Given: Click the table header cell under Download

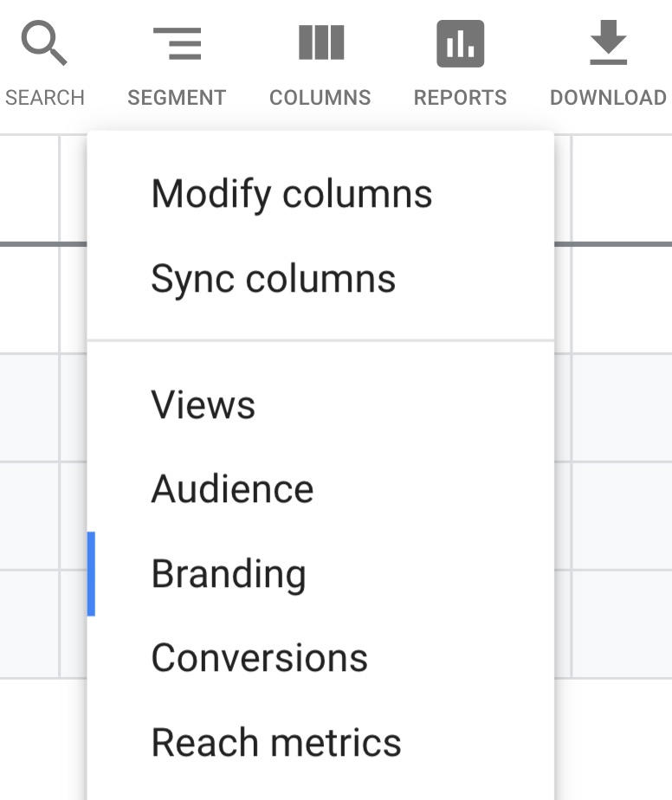Looking at the screenshot, I should tap(621, 189).
